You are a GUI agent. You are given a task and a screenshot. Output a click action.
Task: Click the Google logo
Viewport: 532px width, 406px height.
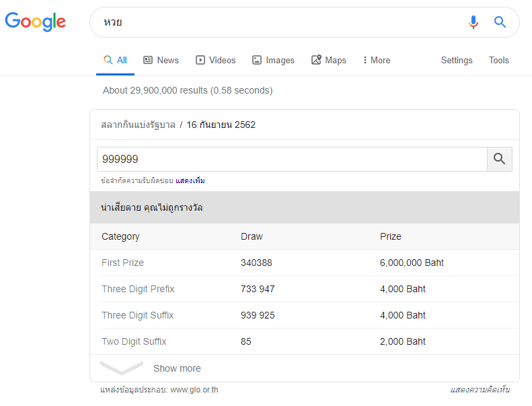point(36,22)
